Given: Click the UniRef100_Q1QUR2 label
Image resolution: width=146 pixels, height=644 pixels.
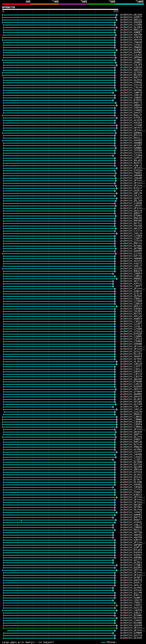Looking at the screenshot, I should click(131, 50).
